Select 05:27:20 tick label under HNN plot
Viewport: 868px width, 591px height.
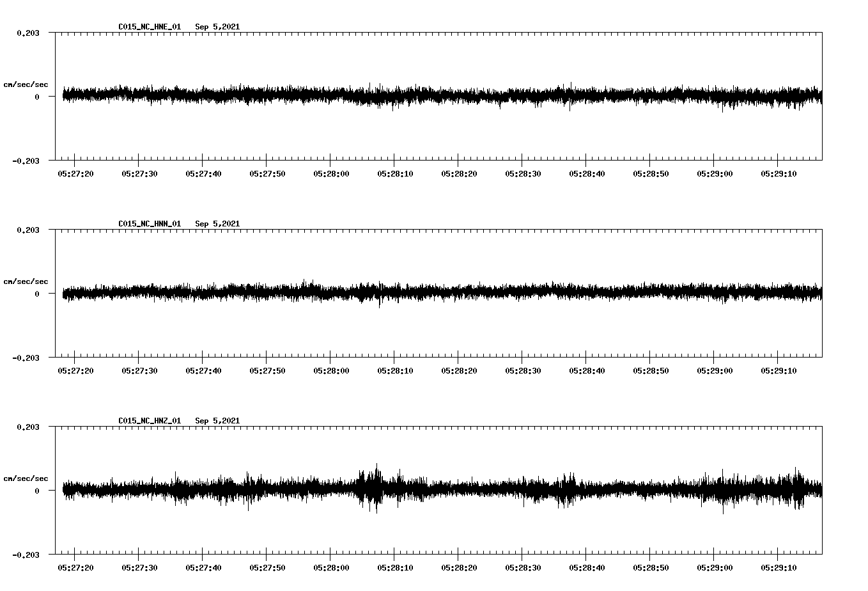click(75, 370)
